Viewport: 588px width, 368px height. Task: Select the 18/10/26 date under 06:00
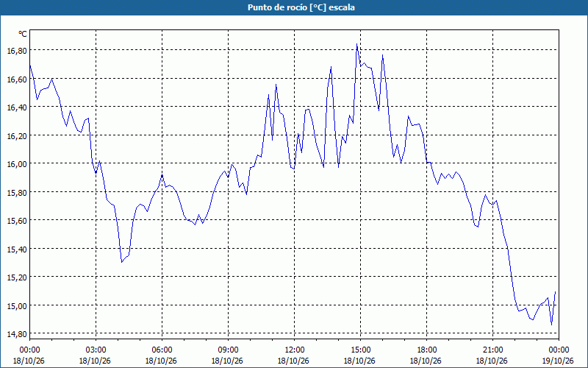tap(161, 361)
